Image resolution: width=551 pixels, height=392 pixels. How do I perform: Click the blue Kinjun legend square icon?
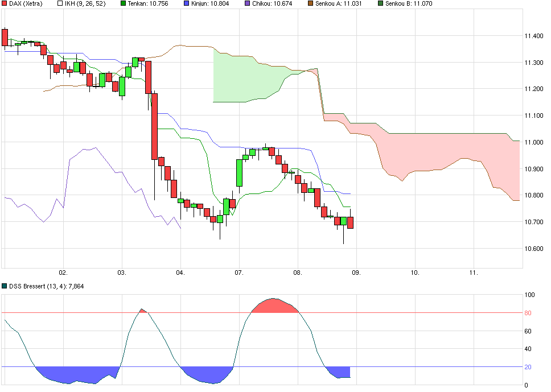click(187, 5)
